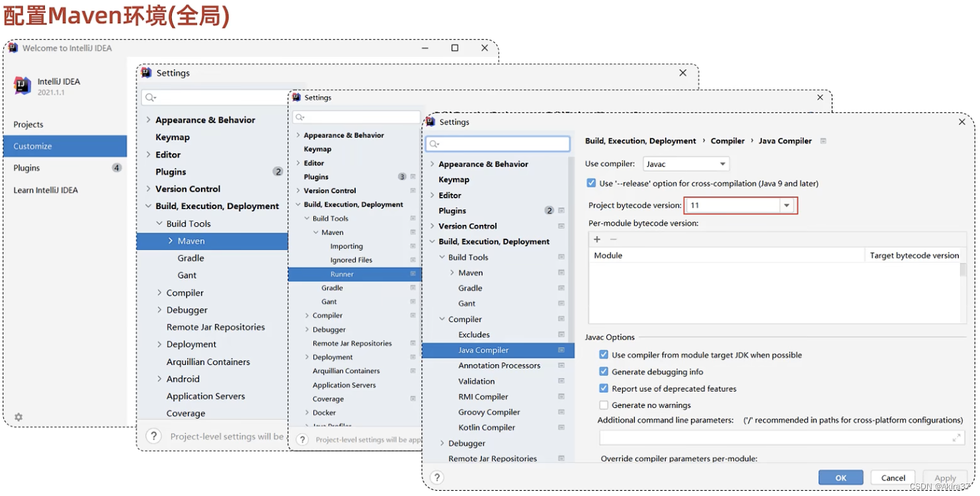
Task: Click search magnifier icon in front Settings window
Action: (434, 144)
